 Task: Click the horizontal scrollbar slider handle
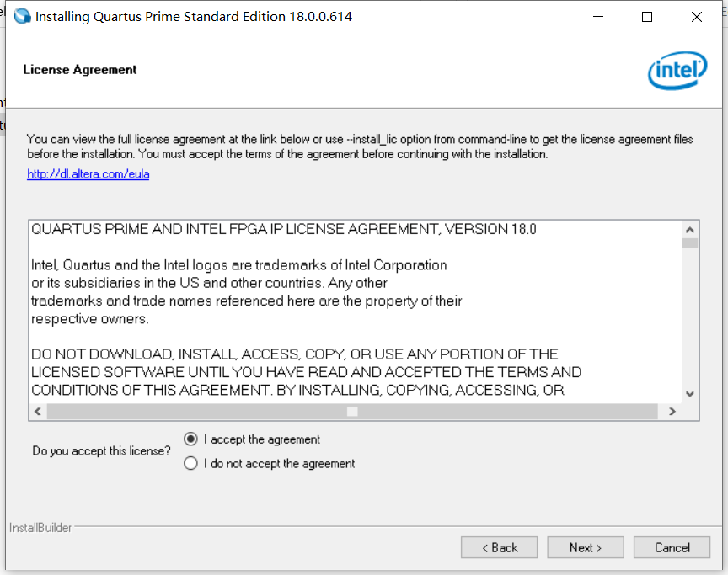coord(351,411)
